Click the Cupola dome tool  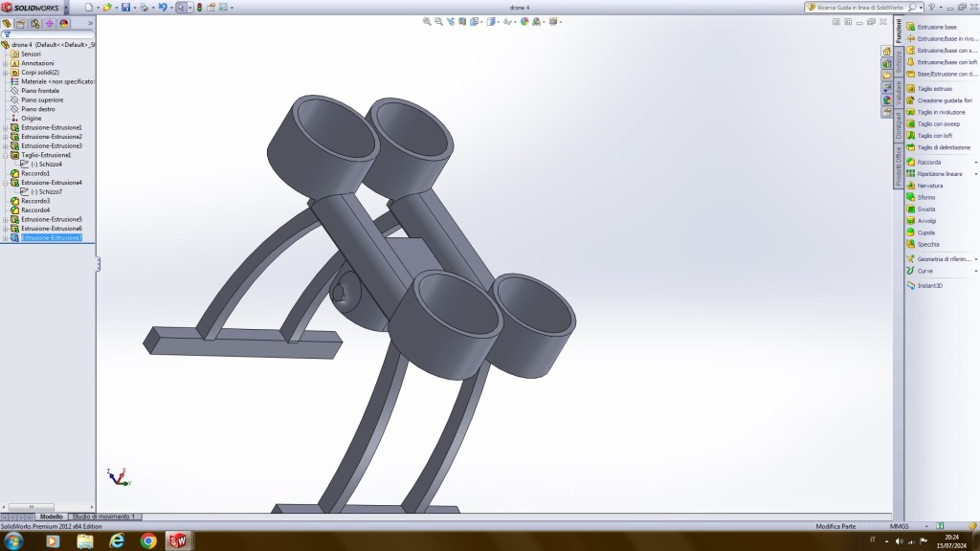925,232
